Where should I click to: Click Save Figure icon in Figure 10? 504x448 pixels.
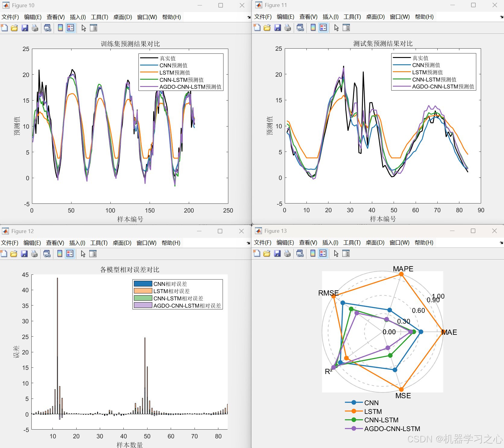[x=25, y=28]
